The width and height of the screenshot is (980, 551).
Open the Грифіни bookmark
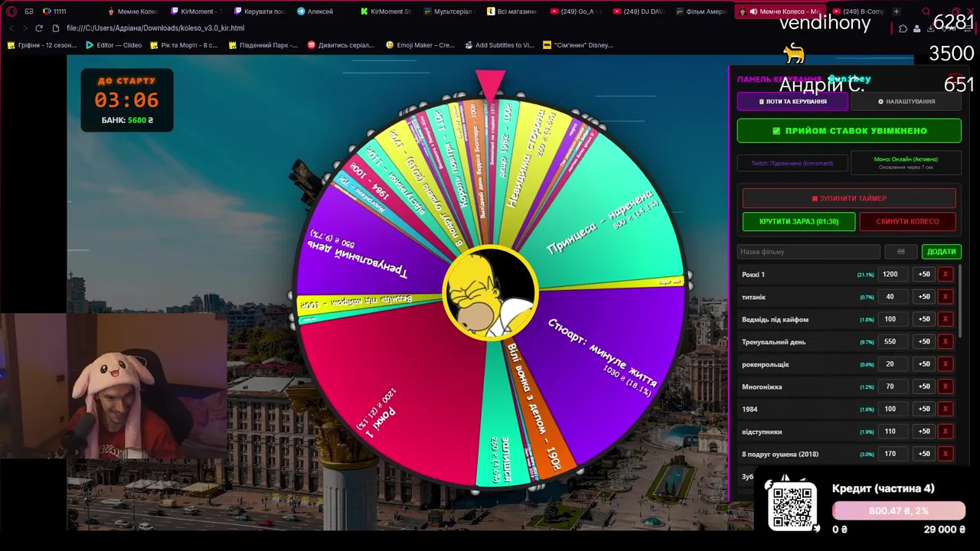pyautogui.click(x=42, y=45)
